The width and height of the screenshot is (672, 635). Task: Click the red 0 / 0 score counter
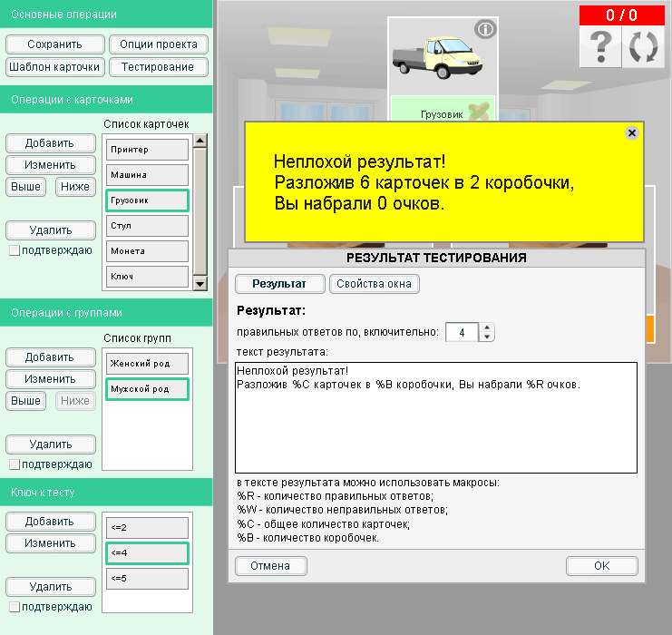[622, 15]
